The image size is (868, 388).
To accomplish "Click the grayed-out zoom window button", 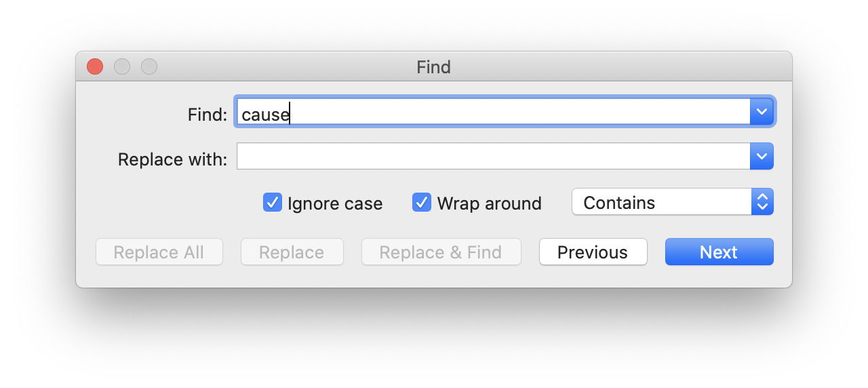I will (x=149, y=66).
